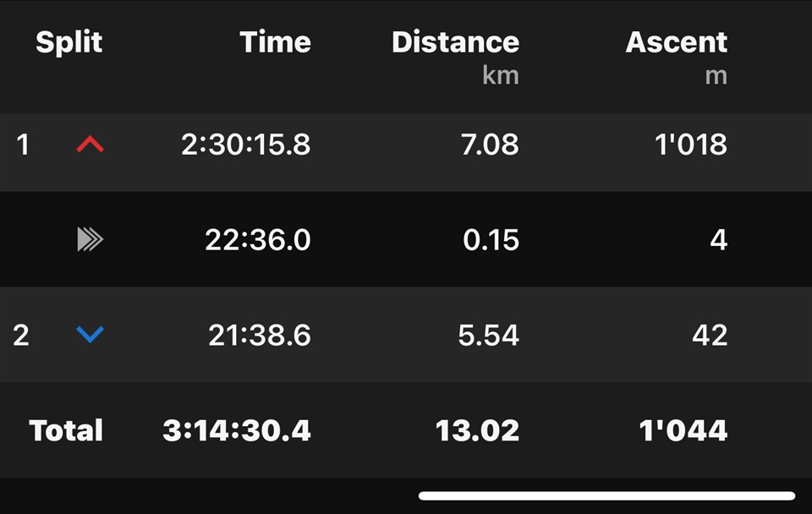Tap the blue descent arrow icon

pyautogui.click(x=91, y=335)
